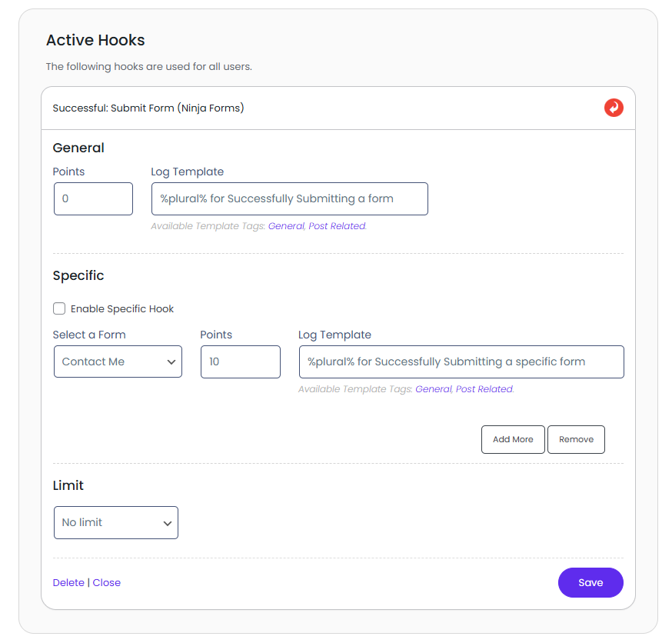Click the Close link
Screen dimensions: 672x643
pyautogui.click(x=107, y=583)
